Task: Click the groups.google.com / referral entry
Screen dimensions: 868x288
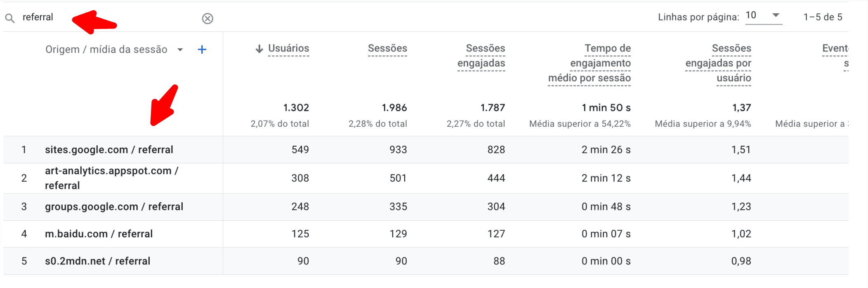Action: point(114,207)
